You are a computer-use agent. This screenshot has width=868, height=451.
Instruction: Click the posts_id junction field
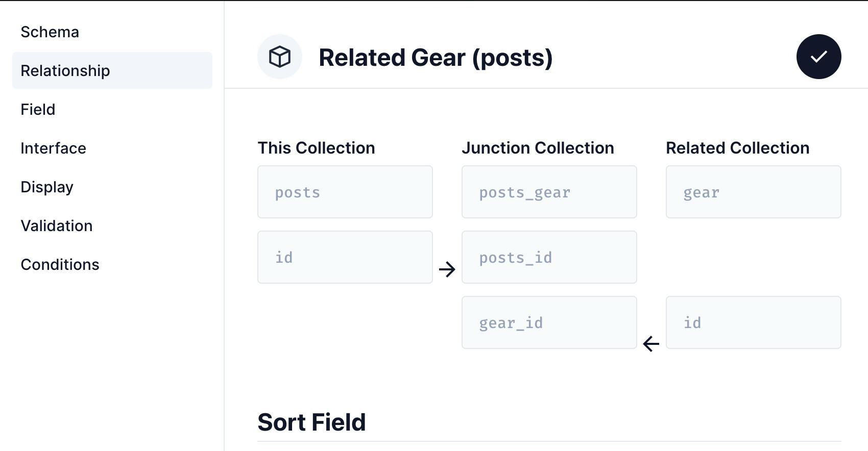549,257
